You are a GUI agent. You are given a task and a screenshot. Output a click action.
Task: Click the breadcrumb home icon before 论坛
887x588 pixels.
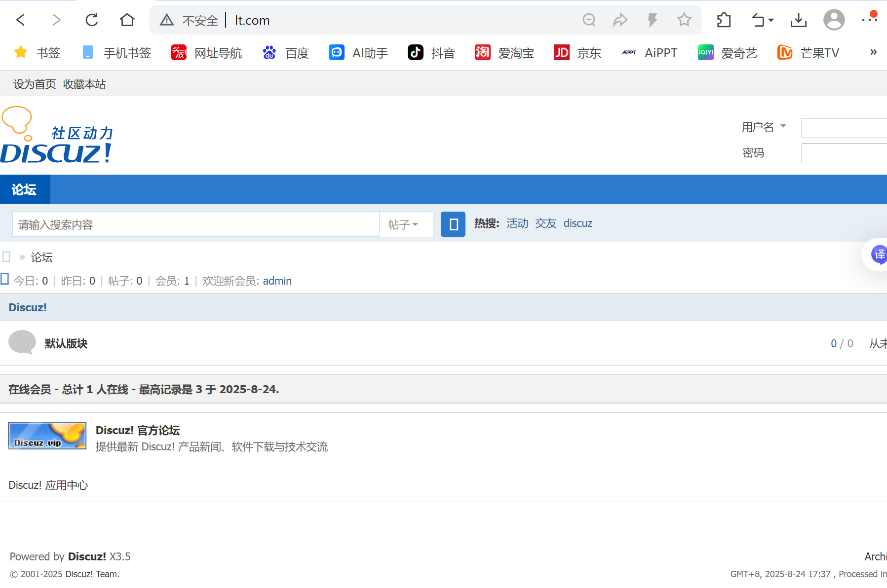tap(6, 257)
